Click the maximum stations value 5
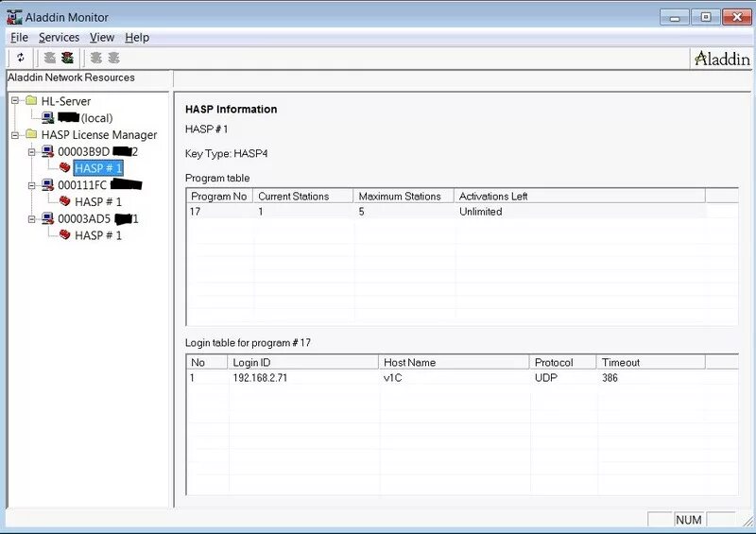The image size is (756, 534). (x=361, y=212)
